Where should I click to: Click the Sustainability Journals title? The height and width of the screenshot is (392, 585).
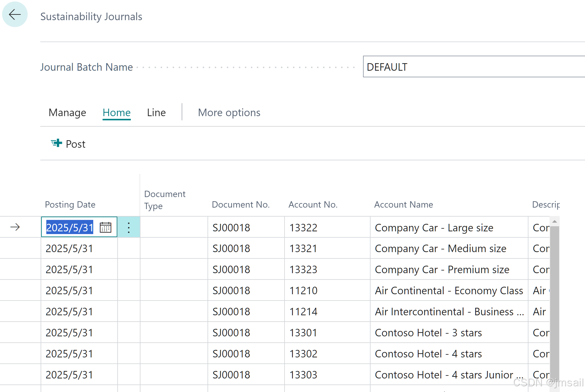click(x=91, y=17)
